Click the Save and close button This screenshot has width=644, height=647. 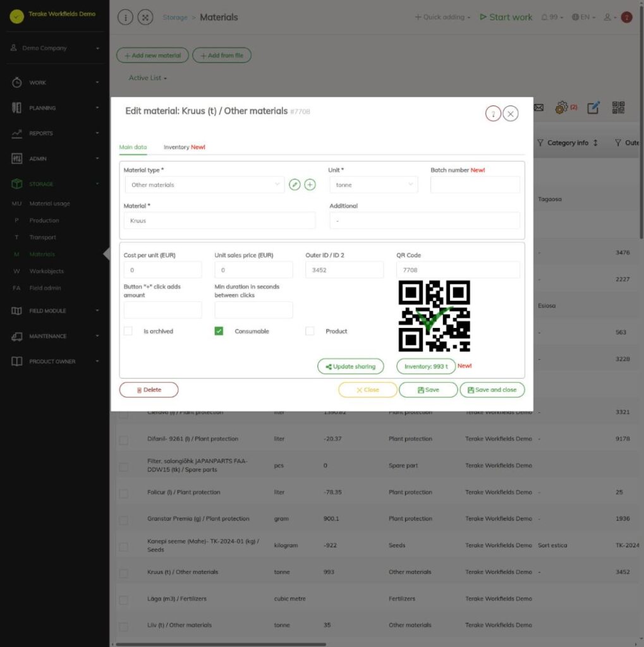(x=492, y=389)
